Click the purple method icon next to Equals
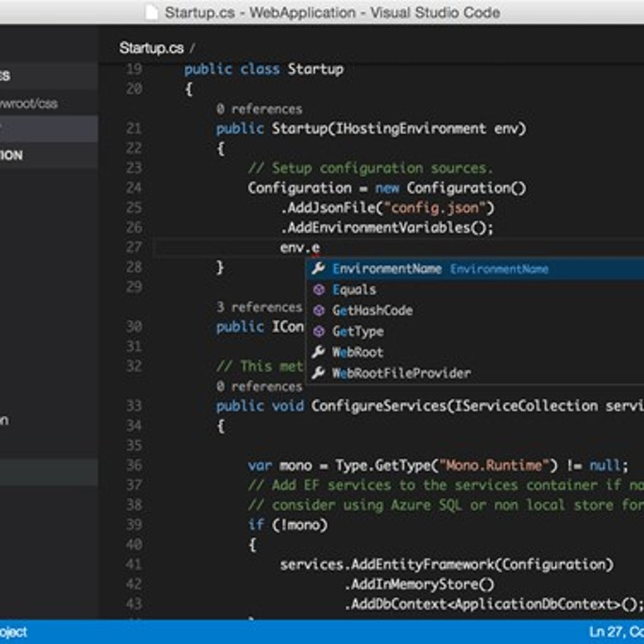Viewport: 644px width, 644px height. pos(319,290)
